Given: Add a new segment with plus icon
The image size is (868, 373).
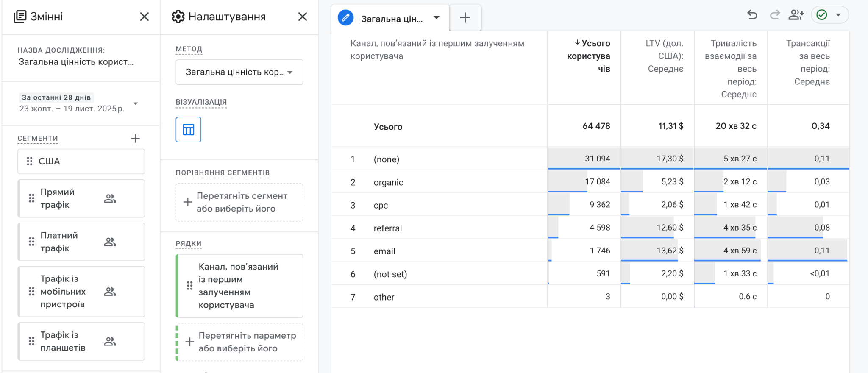Looking at the screenshot, I should [135, 139].
